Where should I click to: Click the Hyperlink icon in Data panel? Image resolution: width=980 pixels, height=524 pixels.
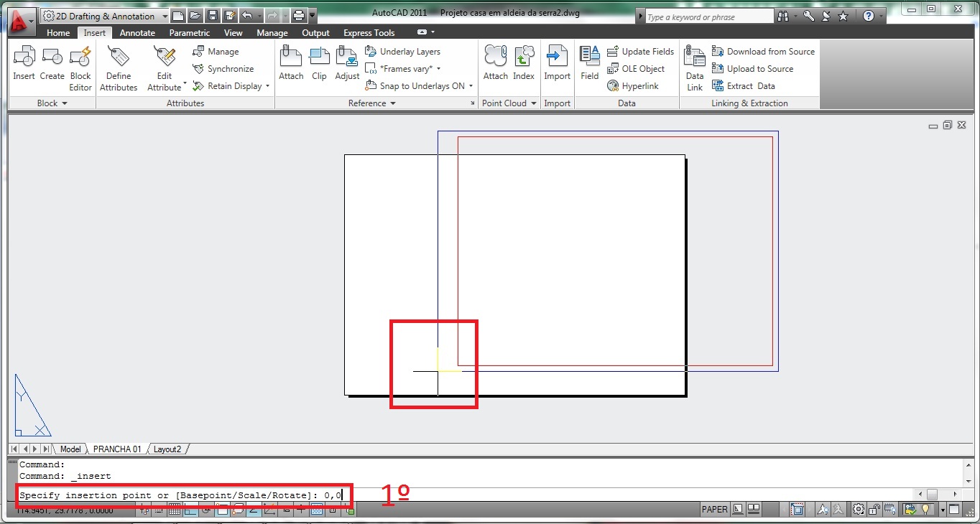click(634, 85)
